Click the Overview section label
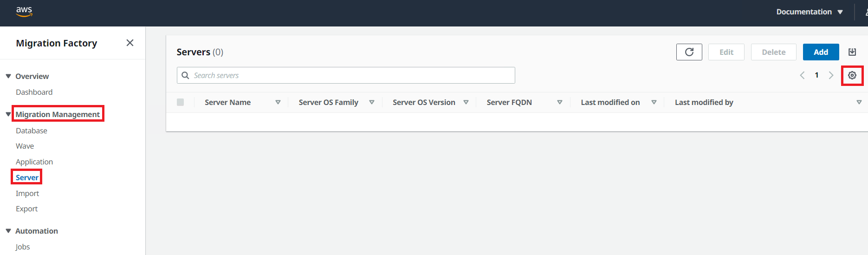 point(32,76)
